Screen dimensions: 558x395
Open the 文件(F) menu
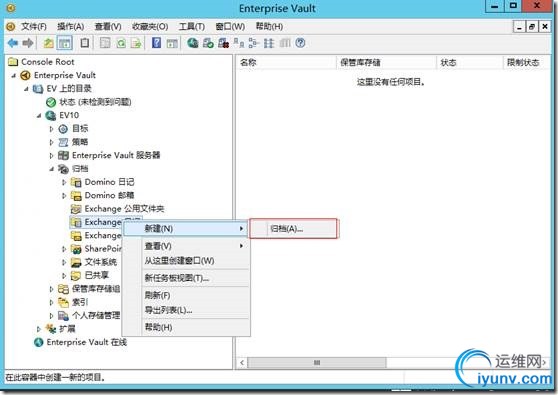pos(34,27)
